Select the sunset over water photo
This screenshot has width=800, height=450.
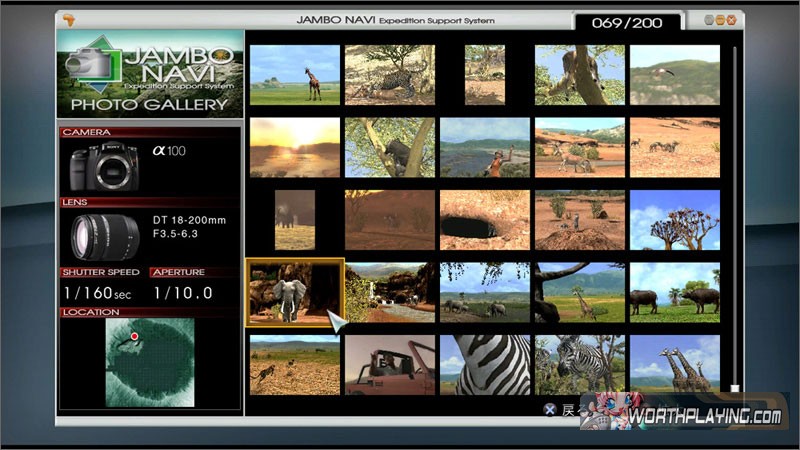[294, 147]
